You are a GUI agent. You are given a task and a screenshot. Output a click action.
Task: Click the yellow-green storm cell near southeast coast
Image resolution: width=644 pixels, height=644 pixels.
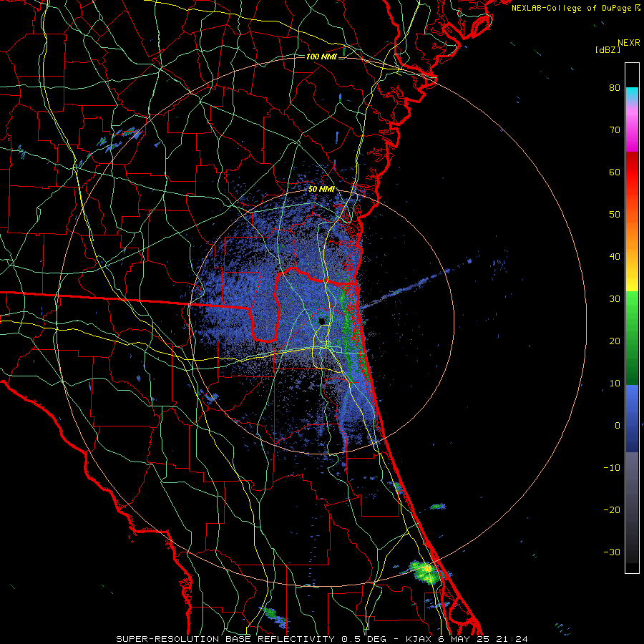tap(424, 572)
